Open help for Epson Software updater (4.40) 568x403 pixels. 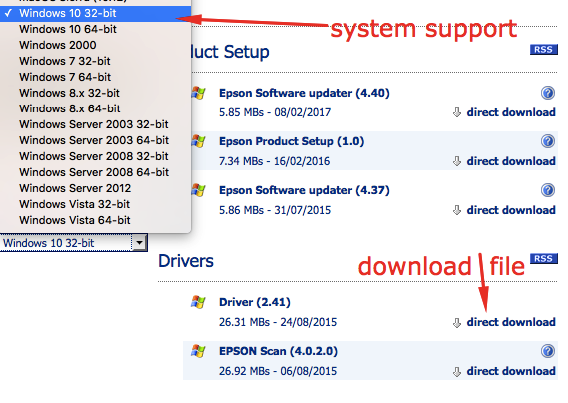(x=548, y=93)
